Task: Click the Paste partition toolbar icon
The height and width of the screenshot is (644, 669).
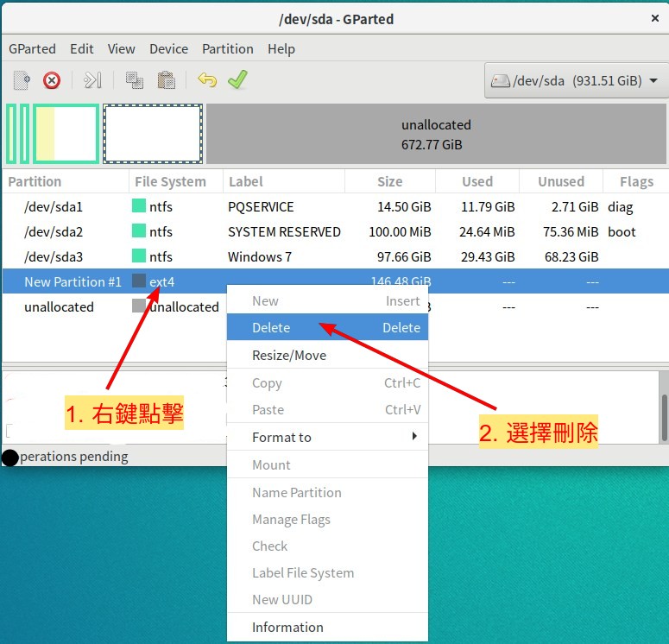Action: [166, 80]
